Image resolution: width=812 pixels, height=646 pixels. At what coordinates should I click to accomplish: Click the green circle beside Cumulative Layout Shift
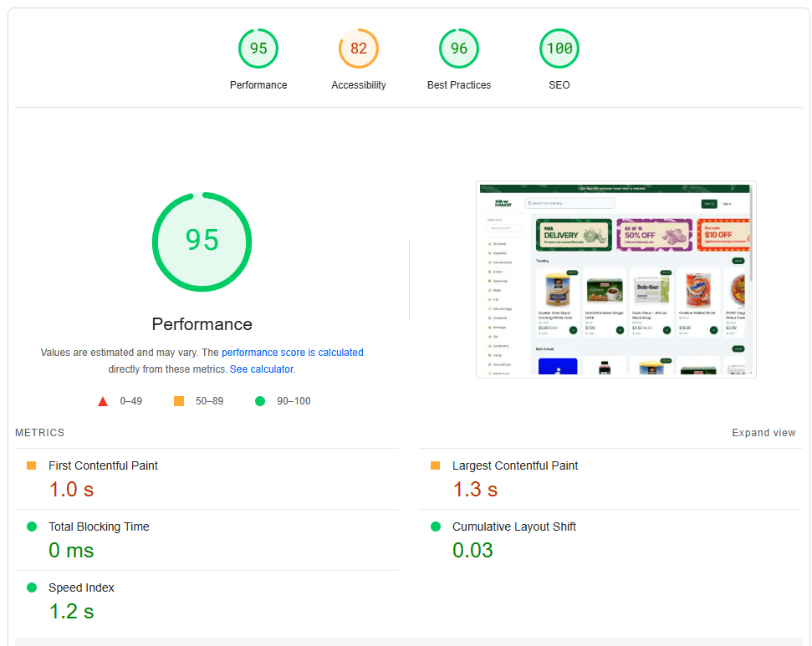(x=436, y=526)
